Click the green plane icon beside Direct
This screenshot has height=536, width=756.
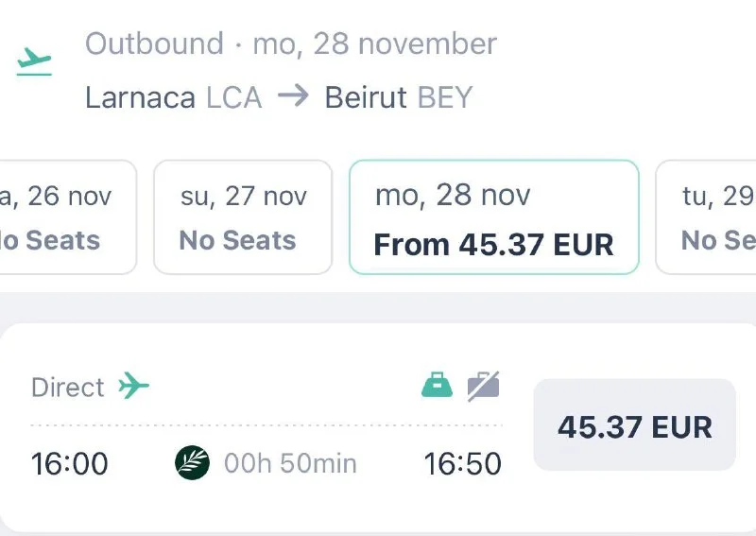tap(134, 386)
